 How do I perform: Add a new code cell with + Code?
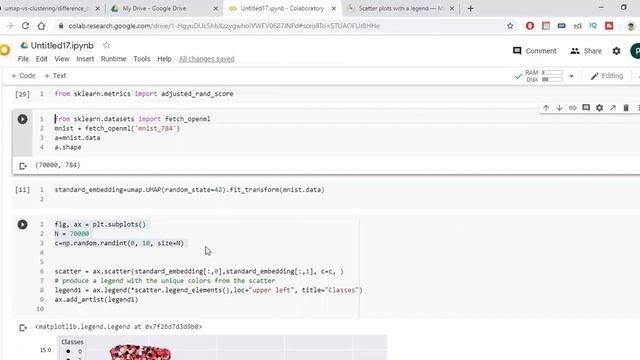pos(23,76)
